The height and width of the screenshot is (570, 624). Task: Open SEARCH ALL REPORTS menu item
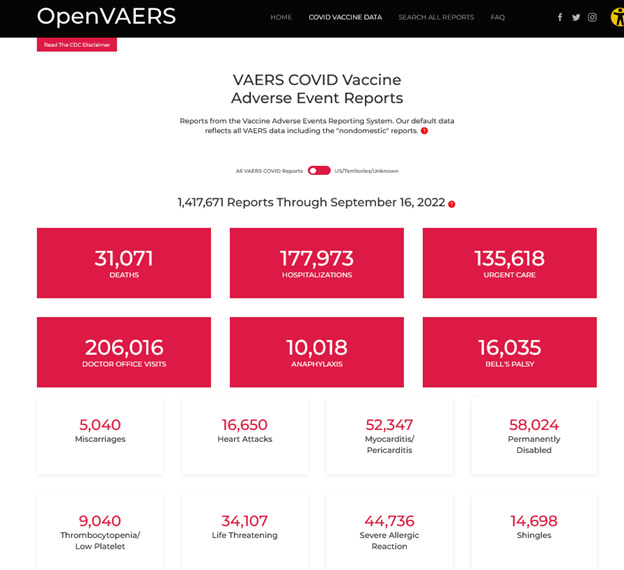pyautogui.click(x=436, y=17)
